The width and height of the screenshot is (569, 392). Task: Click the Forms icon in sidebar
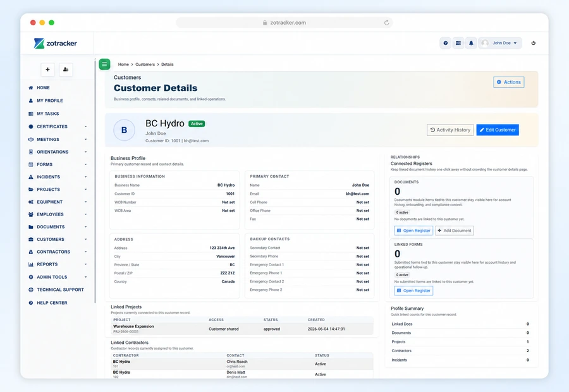coord(31,164)
